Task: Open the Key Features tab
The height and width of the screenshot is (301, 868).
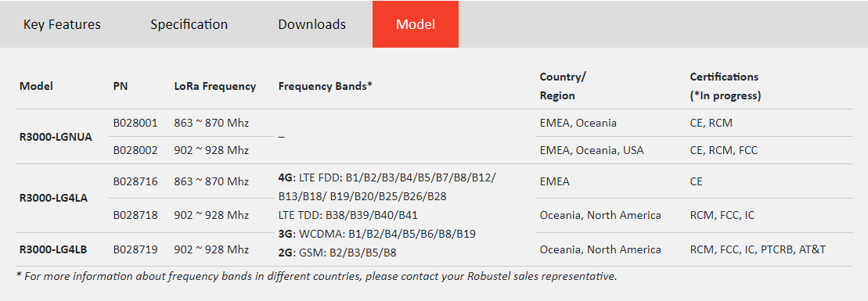Action: [62, 24]
